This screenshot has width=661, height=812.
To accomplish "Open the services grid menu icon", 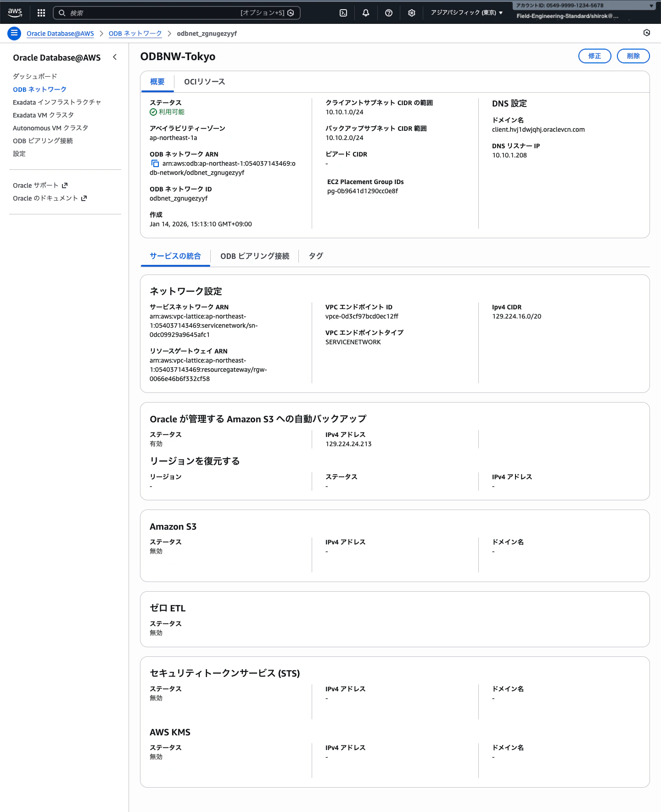I will click(41, 13).
